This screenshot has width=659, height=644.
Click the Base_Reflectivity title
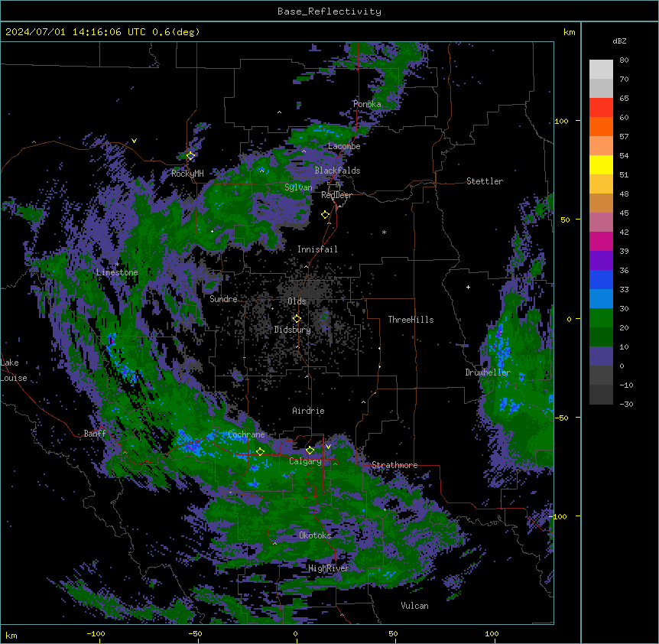pos(329,11)
